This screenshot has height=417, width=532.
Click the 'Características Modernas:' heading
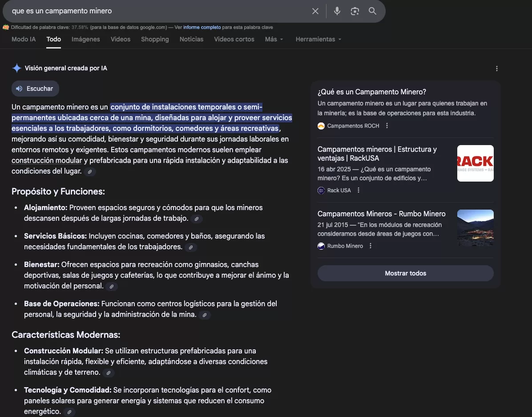66,335
